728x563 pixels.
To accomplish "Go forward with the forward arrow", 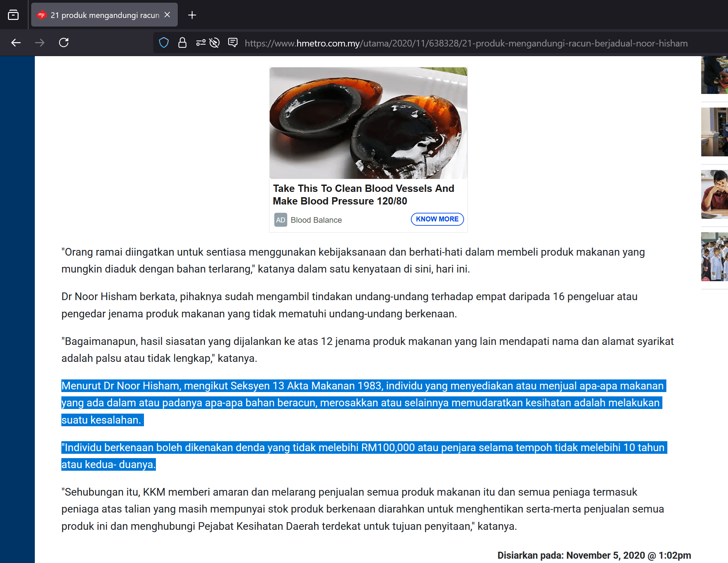I will (40, 43).
